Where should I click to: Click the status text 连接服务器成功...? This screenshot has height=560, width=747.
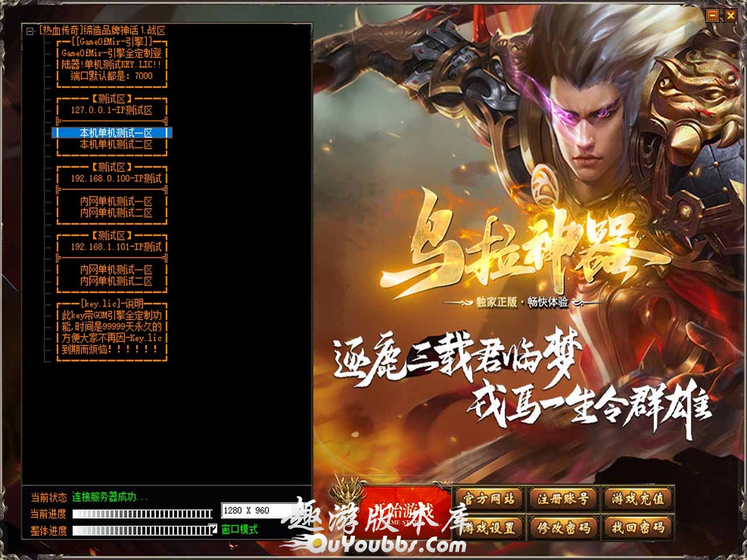(x=110, y=498)
